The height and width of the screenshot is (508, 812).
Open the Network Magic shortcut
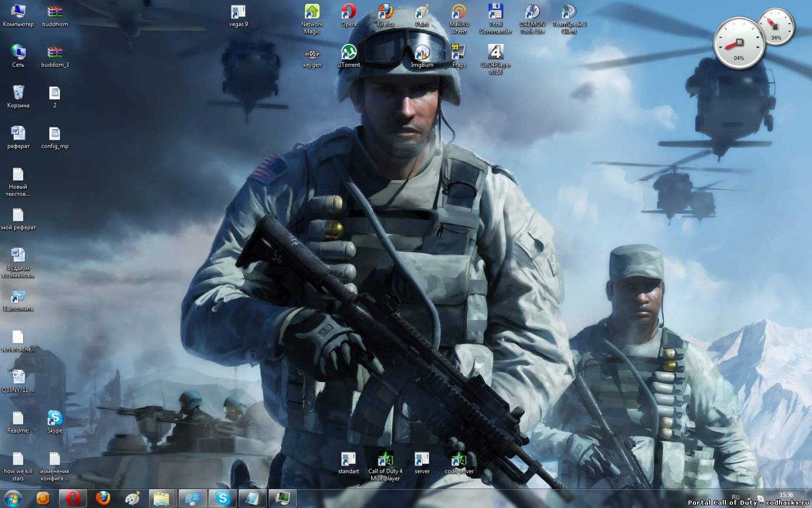pos(312,19)
